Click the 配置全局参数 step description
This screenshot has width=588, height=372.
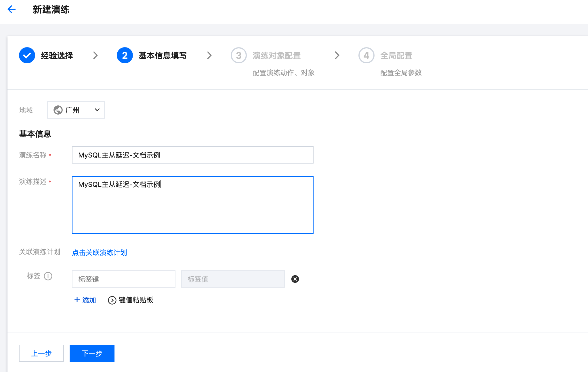point(401,73)
